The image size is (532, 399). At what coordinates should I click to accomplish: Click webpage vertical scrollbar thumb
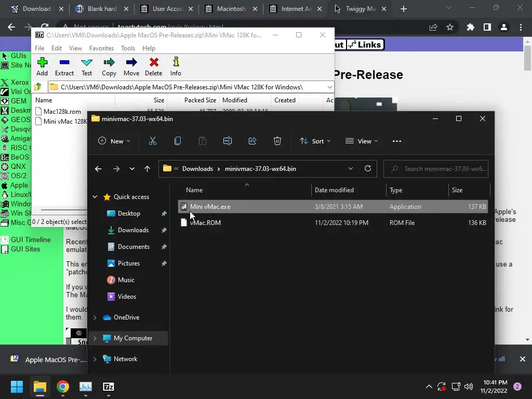[527, 58]
